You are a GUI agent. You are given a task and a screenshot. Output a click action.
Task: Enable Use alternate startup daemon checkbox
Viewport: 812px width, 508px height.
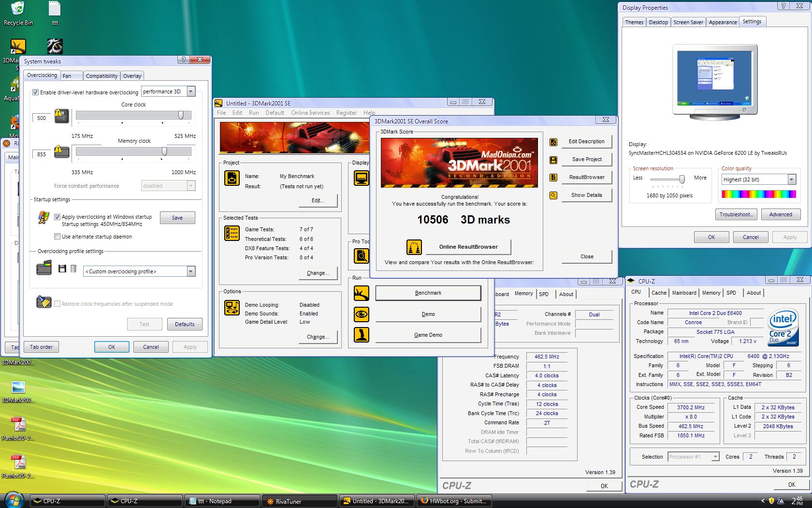tap(57, 237)
